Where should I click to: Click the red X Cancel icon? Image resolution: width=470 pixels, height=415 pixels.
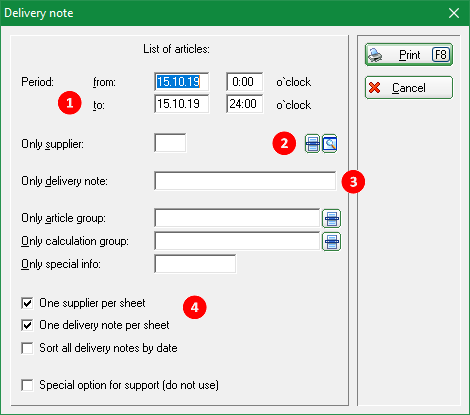pos(375,88)
